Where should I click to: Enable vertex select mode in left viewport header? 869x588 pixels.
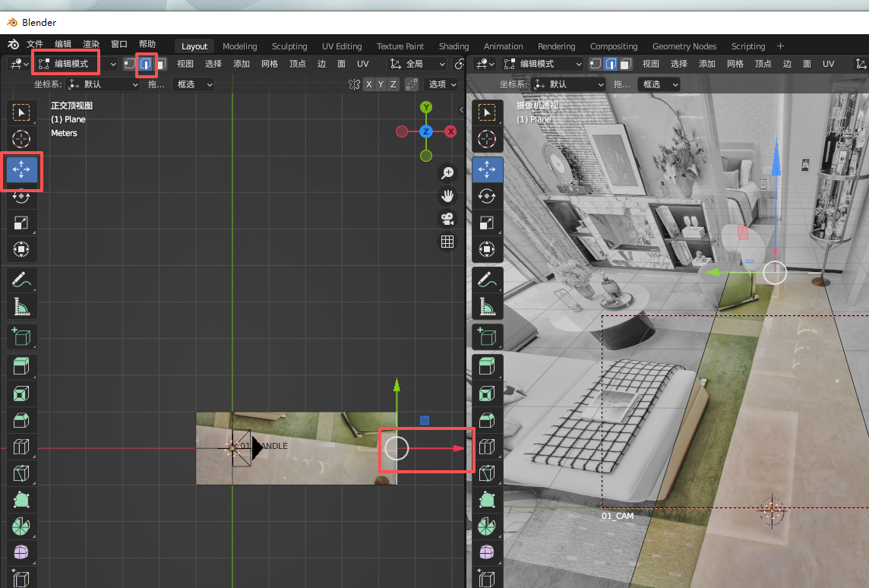pyautogui.click(x=130, y=64)
